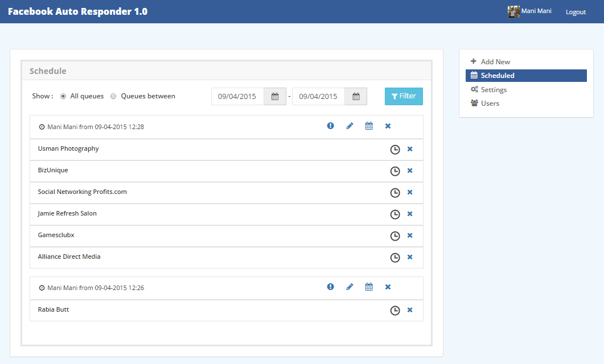The image size is (604, 364).
Task: Open the end date calendar picker
Action: (356, 97)
